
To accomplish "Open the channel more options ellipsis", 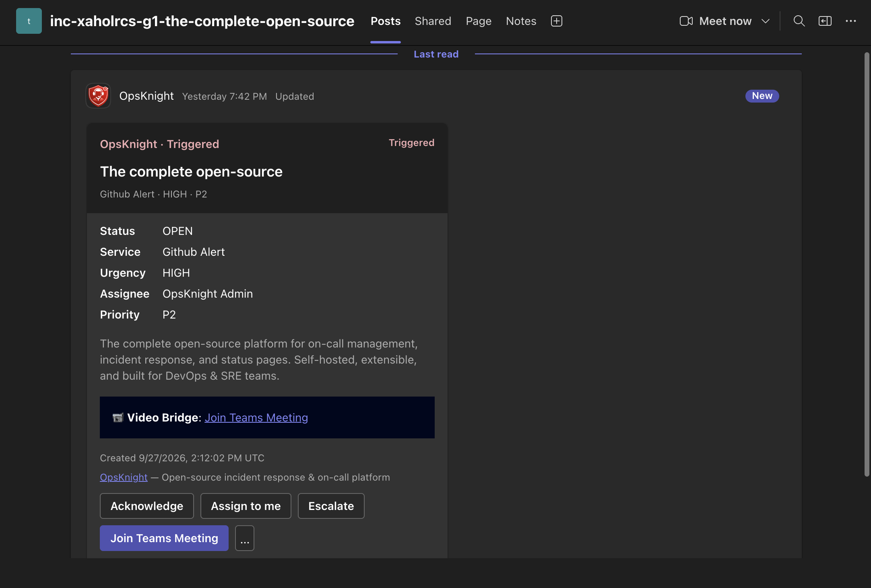I will tap(851, 21).
